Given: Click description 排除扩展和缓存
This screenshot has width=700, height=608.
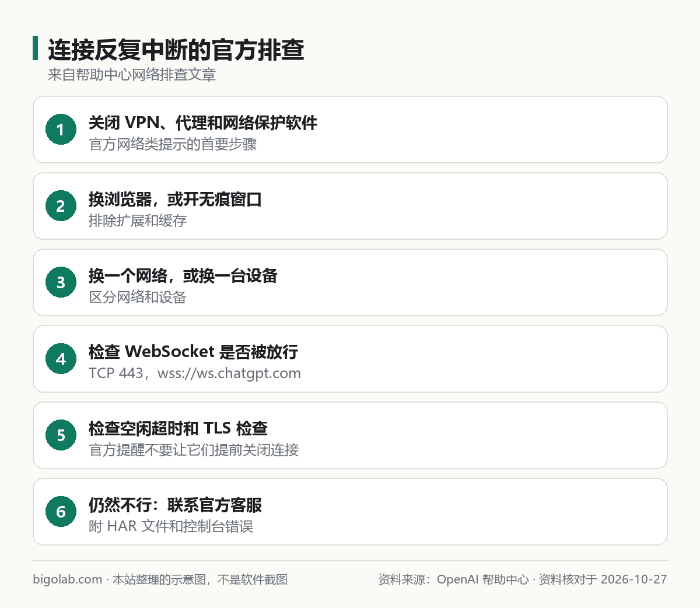Looking at the screenshot, I should coord(138,221).
